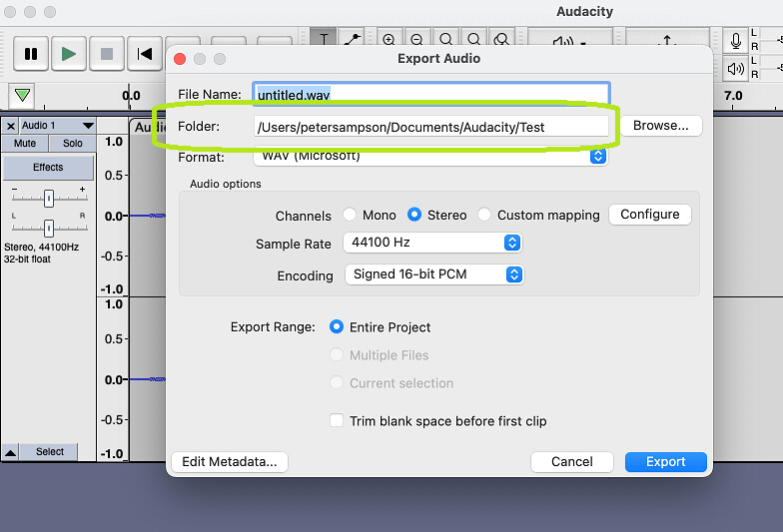The width and height of the screenshot is (783, 532).
Task: Mute the Audio 1 track
Action: click(25, 144)
